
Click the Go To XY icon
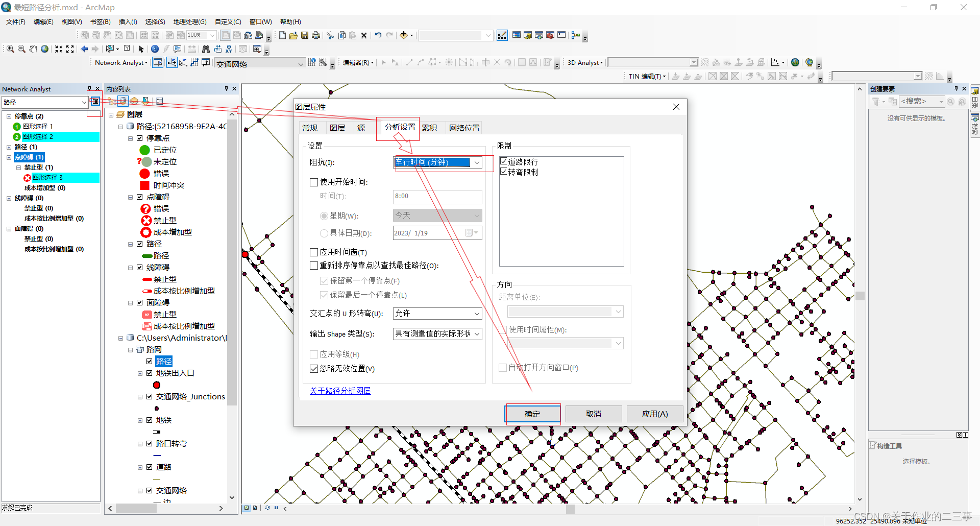(x=229, y=49)
